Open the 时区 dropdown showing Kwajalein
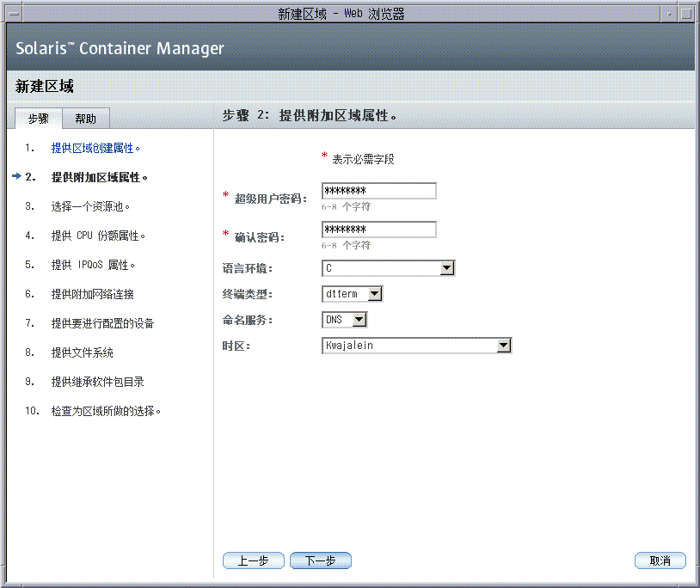The width and height of the screenshot is (700, 588). coord(416,346)
